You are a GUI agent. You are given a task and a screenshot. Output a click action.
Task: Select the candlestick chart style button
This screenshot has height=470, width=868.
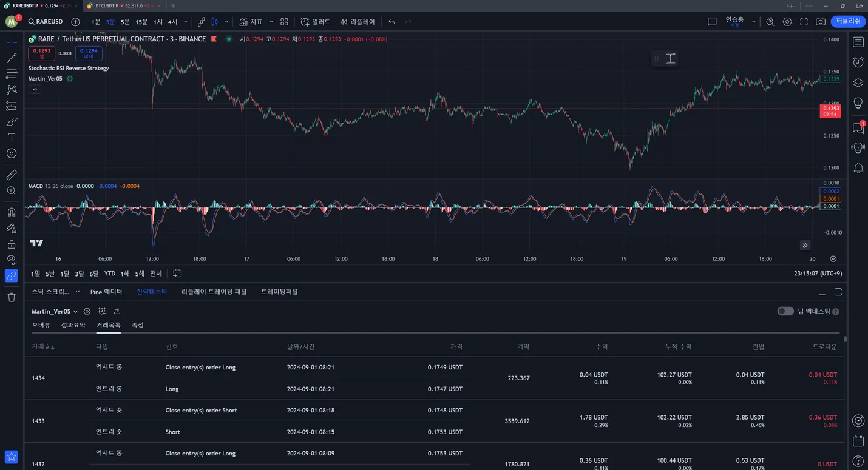pos(214,22)
